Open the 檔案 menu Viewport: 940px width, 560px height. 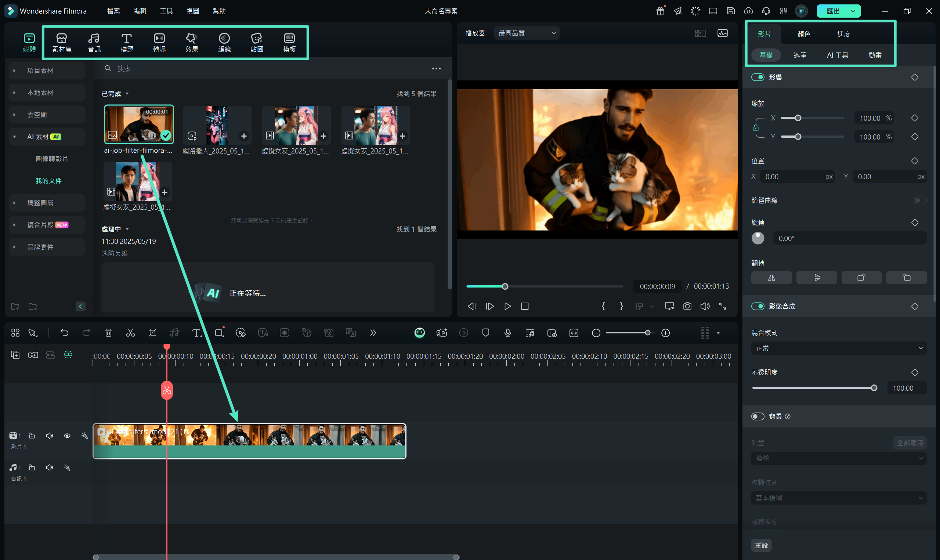click(x=113, y=11)
